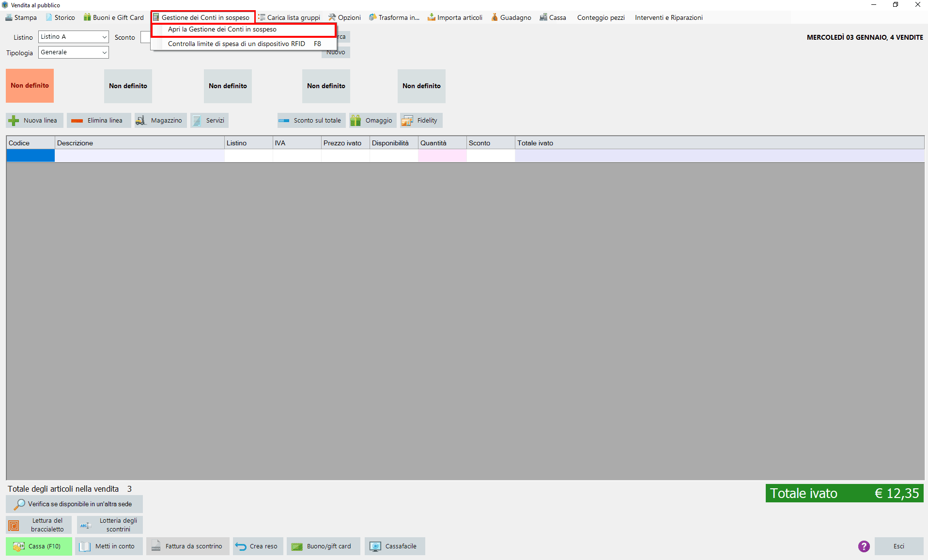Click the Totale ivato column header
This screenshot has width=928, height=560.
[719, 143]
